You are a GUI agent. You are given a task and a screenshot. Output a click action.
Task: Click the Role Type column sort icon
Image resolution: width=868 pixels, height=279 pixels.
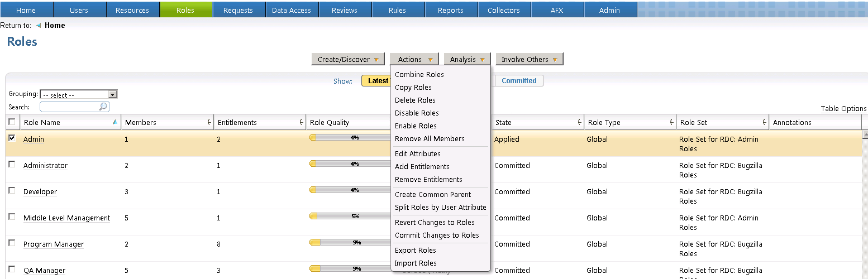pyautogui.click(x=671, y=123)
